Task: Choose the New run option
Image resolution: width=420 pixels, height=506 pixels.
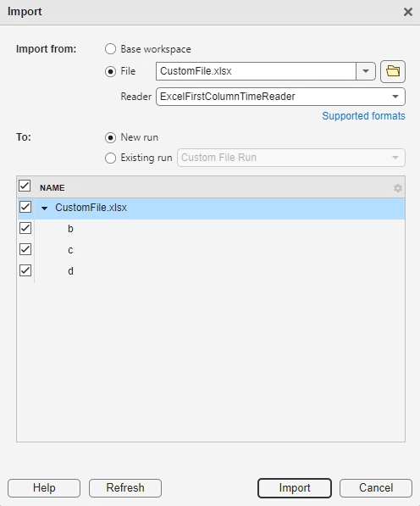Action: click(110, 138)
